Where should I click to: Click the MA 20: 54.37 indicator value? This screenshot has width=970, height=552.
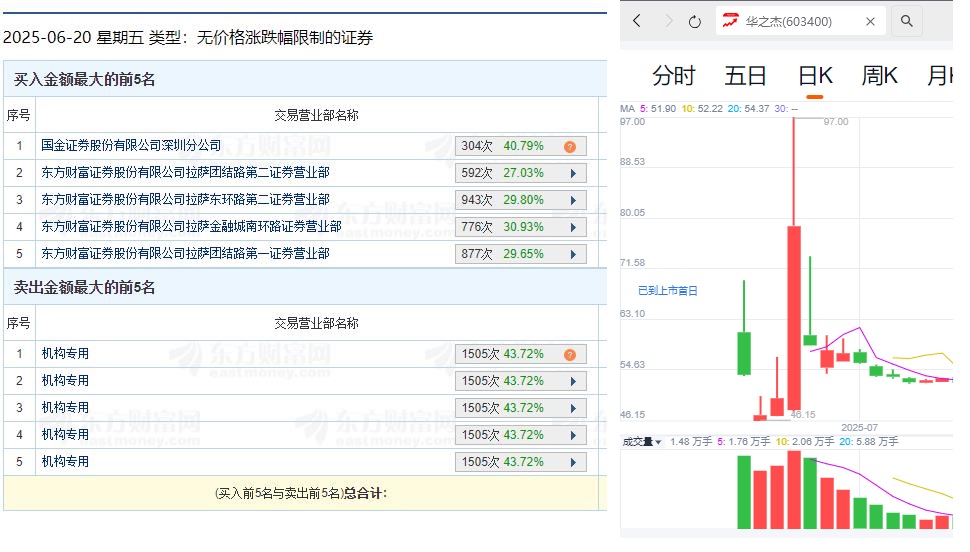749,109
